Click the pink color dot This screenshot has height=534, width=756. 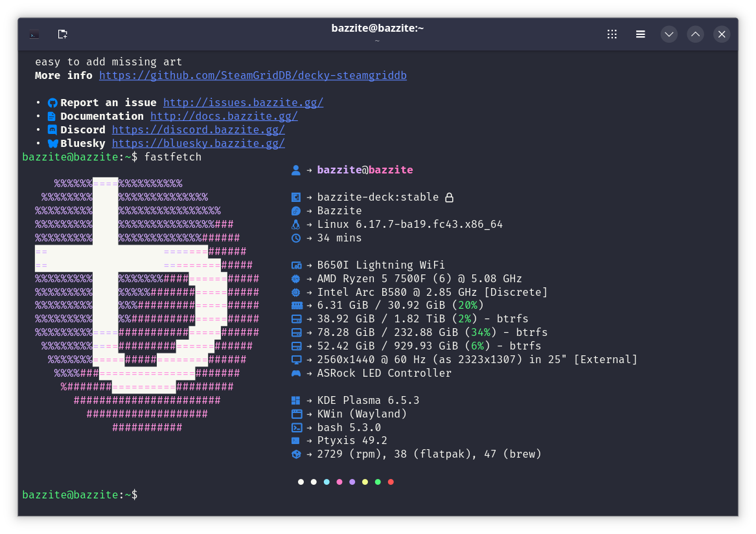pyautogui.click(x=339, y=482)
